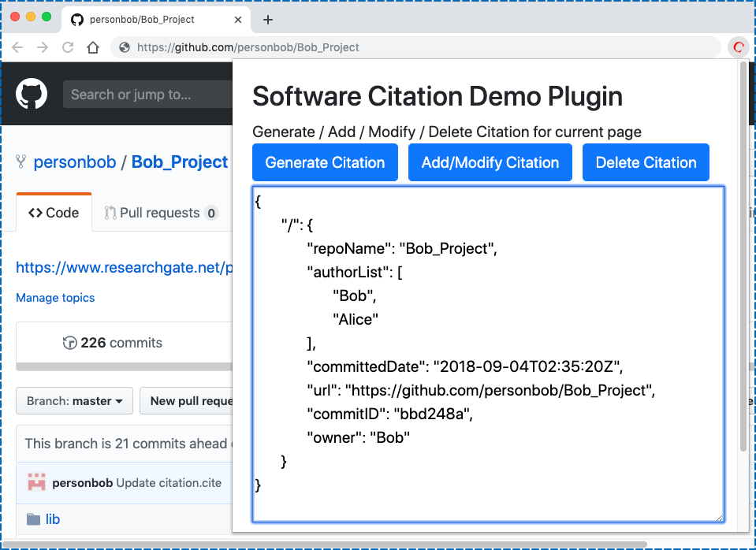Click the GitHub Octocat logo
Image resolution: width=756 pixels, height=550 pixels.
click(32, 94)
